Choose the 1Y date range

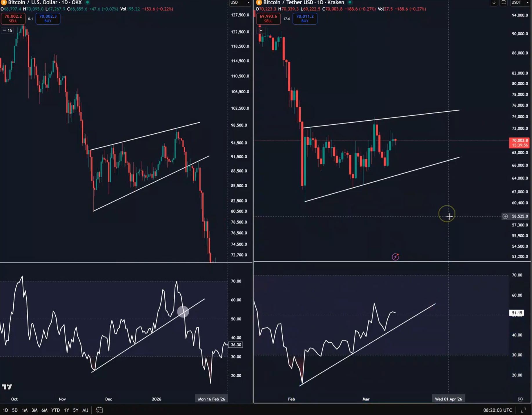[x=66, y=410]
